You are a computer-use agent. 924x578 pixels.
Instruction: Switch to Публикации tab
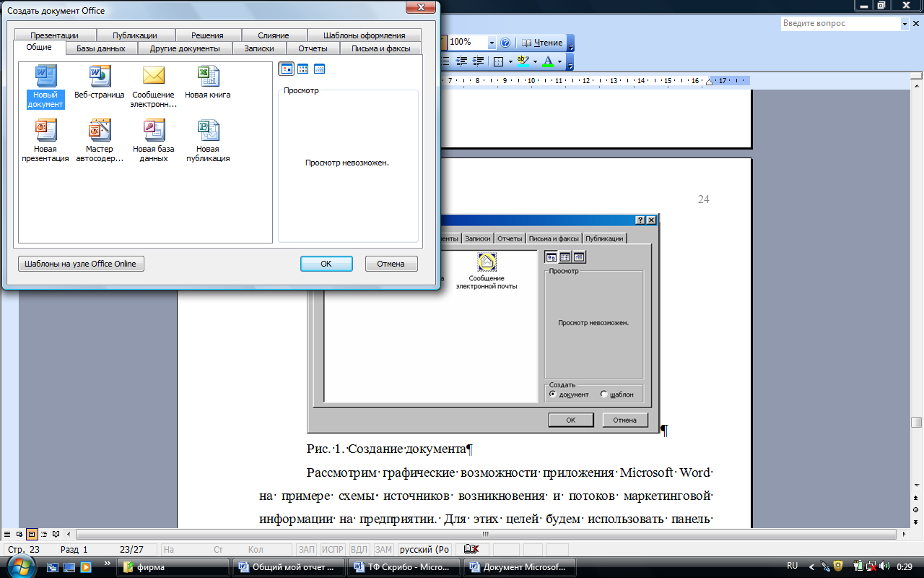tap(134, 35)
